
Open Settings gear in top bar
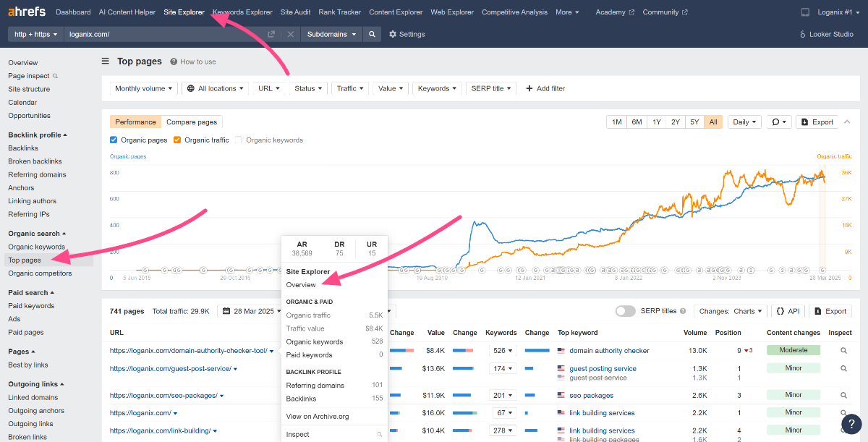(407, 34)
